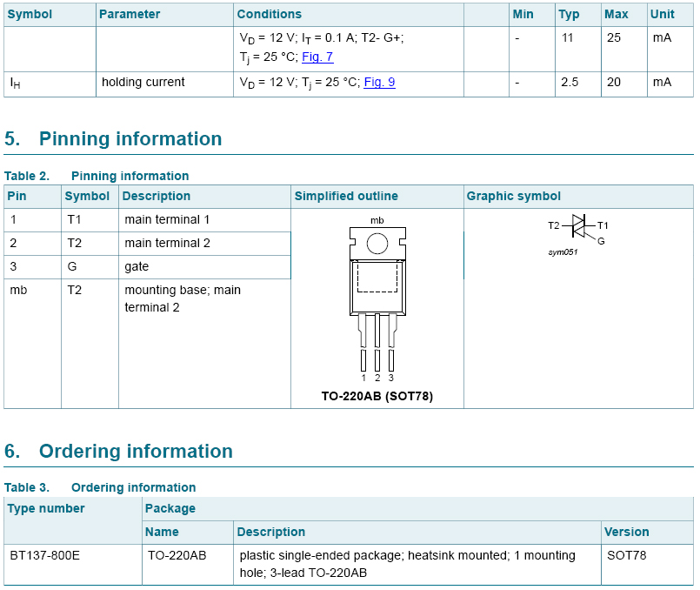Open the Fig. 7 link
The height and width of the screenshot is (590, 700).
[317, 57]
